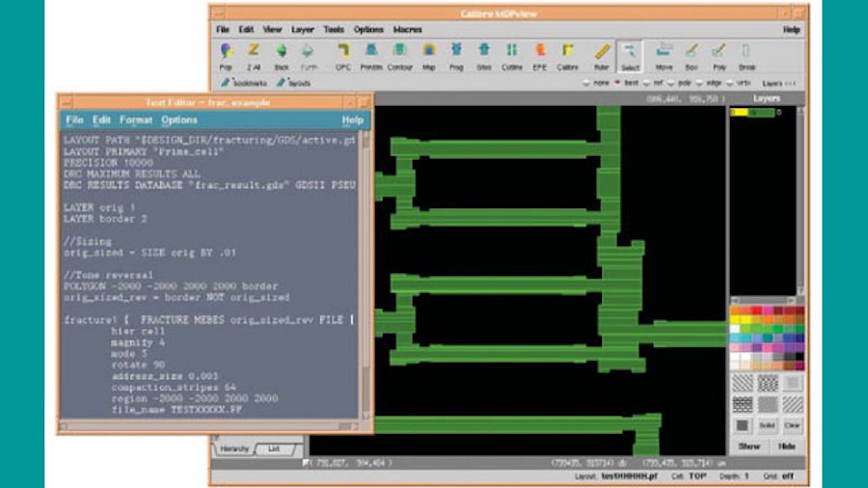Image resolution: width=868 pixels, height=488 pixels.
Task: Select the Contour tool icon
Action: click(399, 57)
